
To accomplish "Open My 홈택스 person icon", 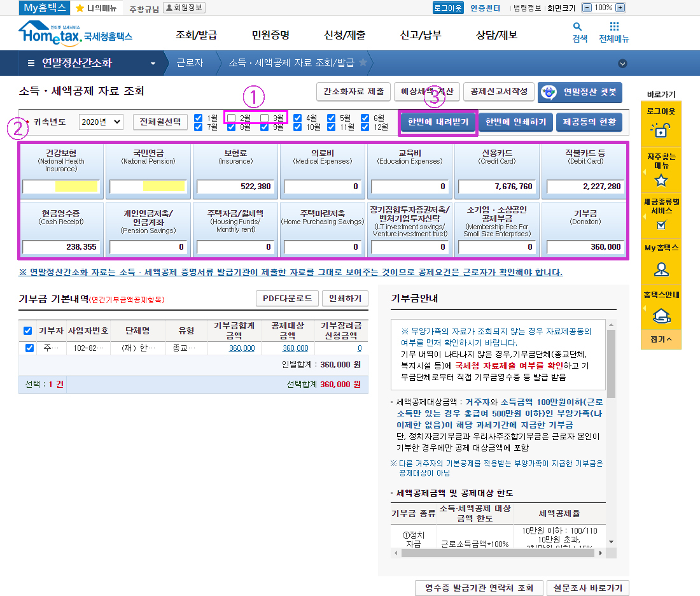I will click(661, 269).
